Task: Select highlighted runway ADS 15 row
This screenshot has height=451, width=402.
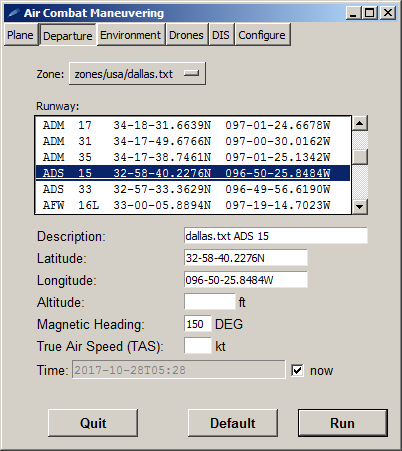Action: [193, 173]
